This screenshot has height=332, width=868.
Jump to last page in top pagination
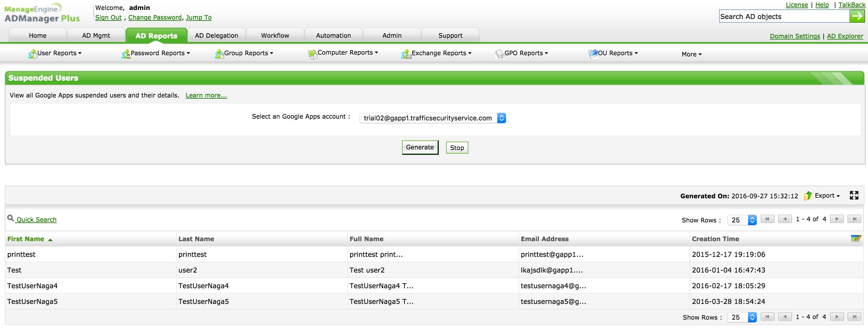(854, 219)
